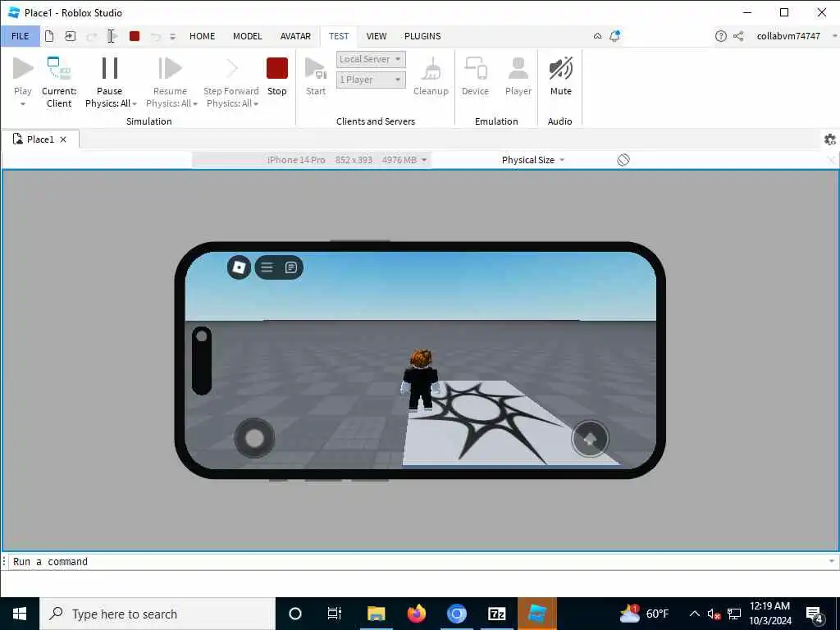Click the quick access red stop icon
The image size is (840, 630).
(135, 36)
